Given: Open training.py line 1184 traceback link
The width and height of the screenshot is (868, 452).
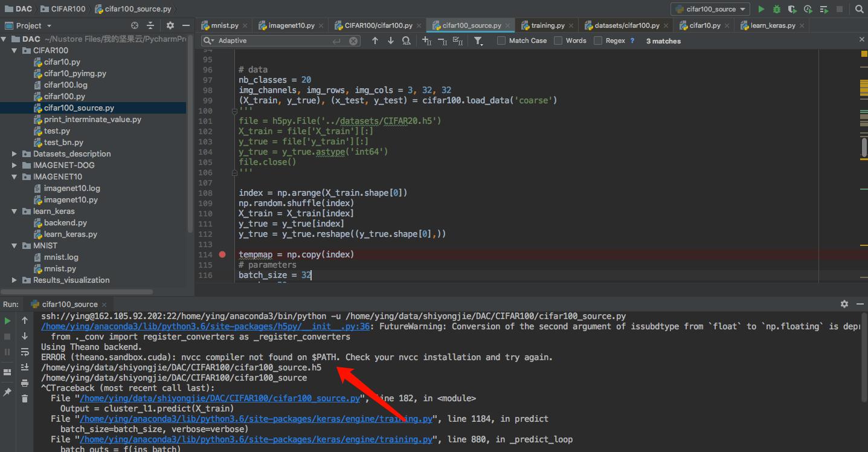Looking at the screenshot, I should click(256, 419).
